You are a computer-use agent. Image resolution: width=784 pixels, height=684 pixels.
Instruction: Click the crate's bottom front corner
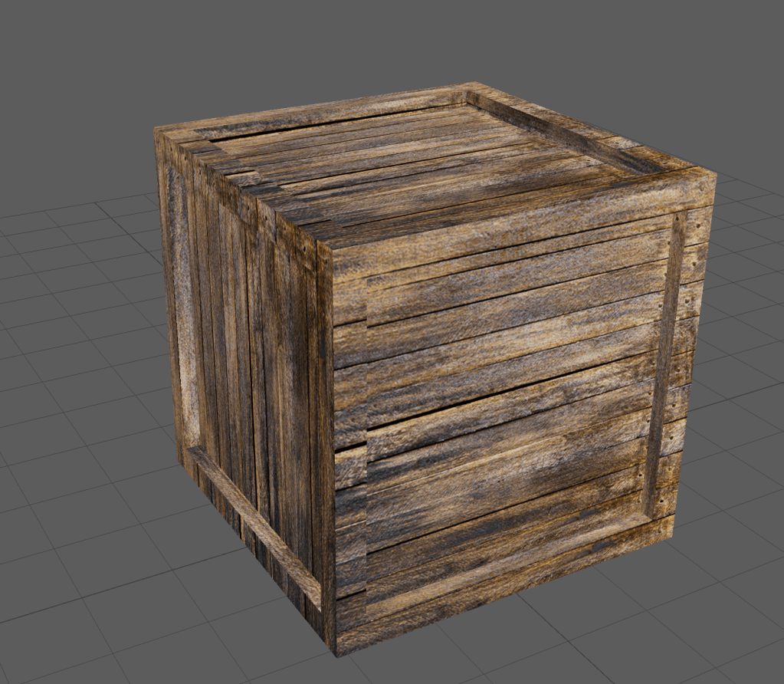click(336, 653)
